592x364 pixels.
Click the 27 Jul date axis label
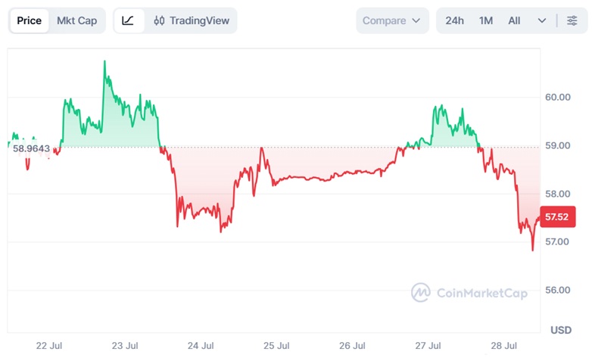click(x=428, y=346)
